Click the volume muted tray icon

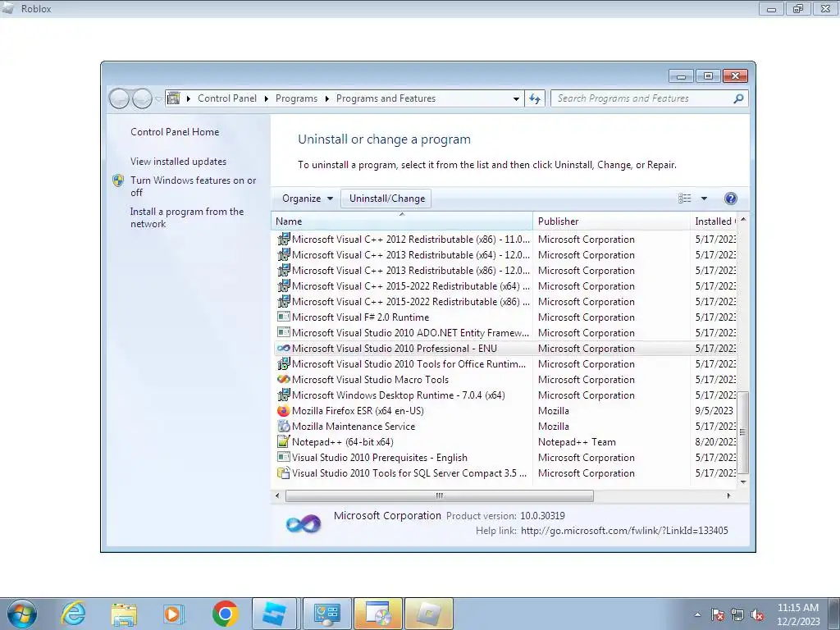[x=757, y=615]
